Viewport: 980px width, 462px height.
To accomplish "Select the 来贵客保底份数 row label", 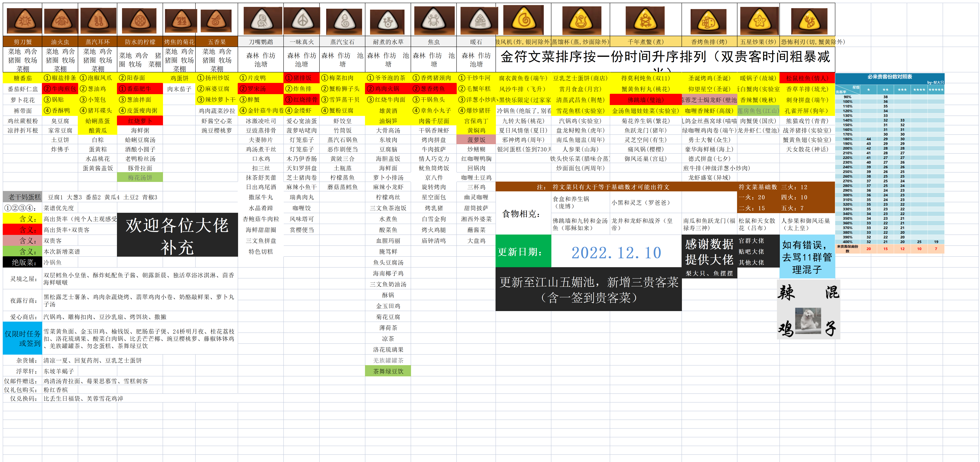I will (x=847, y=249).
